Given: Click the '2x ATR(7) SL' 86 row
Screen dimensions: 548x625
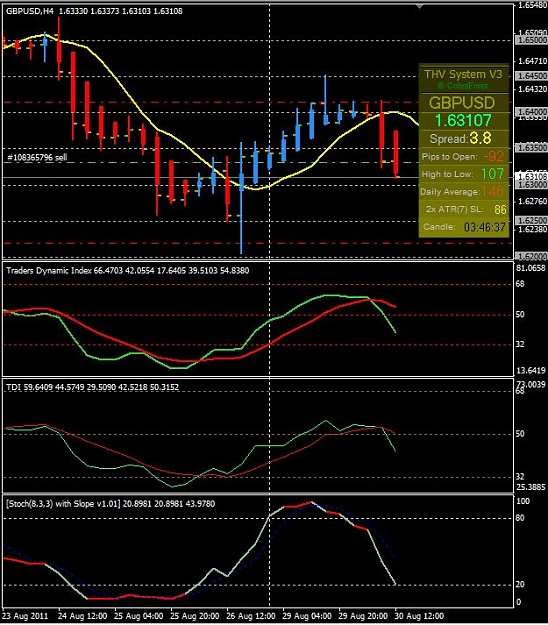Looking at the screenshot, I should (464, 209).
